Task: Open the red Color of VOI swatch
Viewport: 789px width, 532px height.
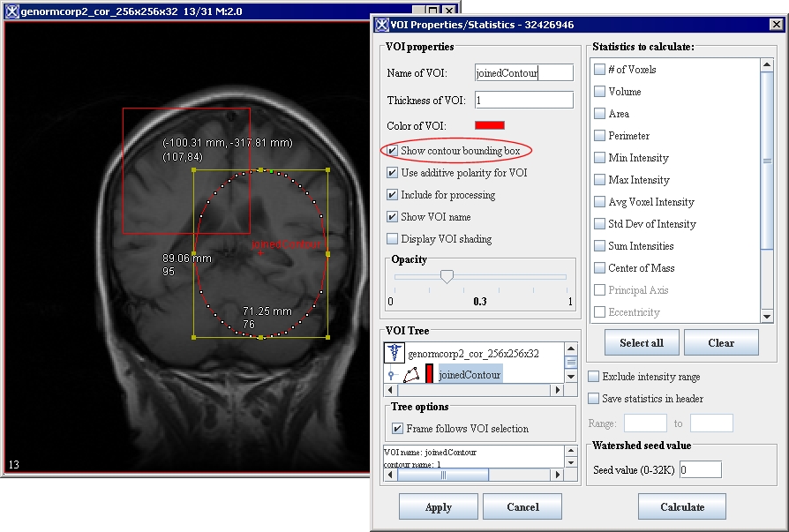Action: [x=490, y=125]
